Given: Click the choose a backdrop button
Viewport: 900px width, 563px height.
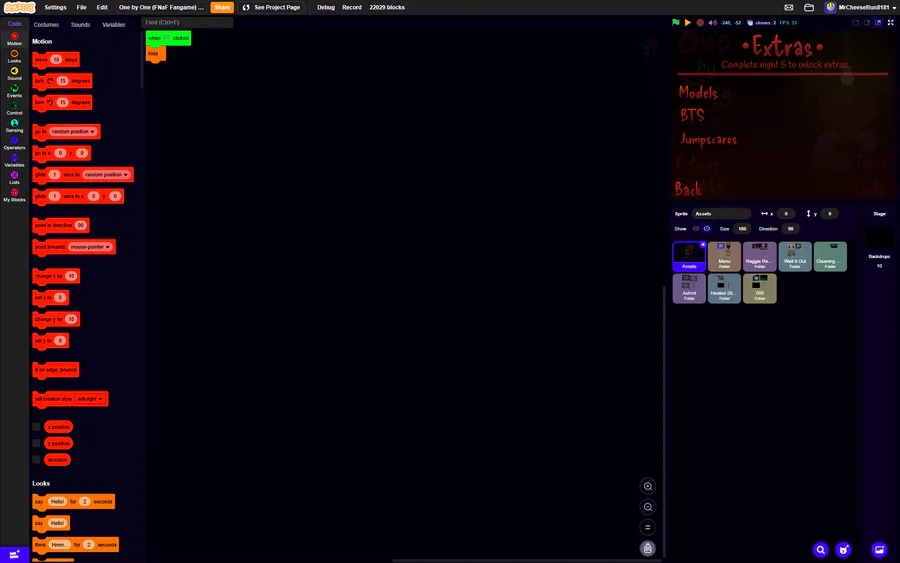Looking at the screenshot, I should point(879,550).
